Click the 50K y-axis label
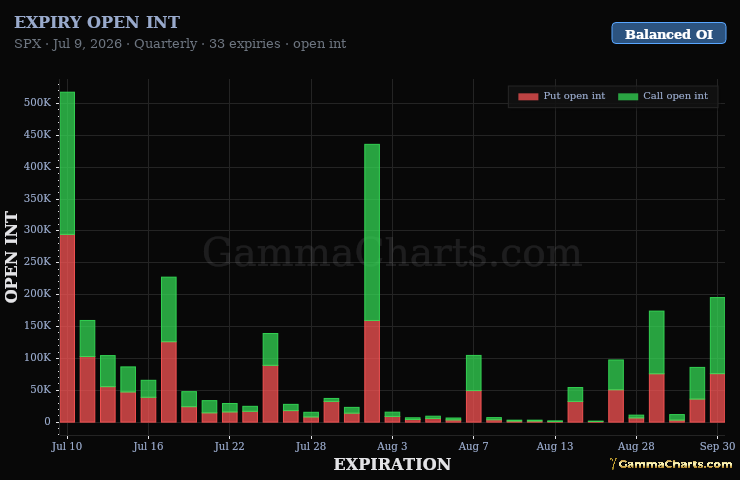This screenshot has width=740, height=480. (x=41, y=390)
